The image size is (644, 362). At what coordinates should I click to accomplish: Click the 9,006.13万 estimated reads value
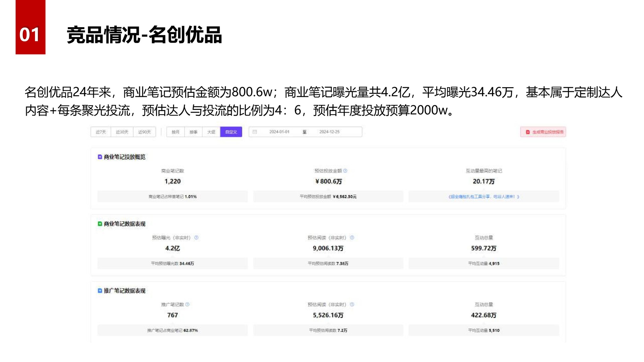tap(328, 248)
